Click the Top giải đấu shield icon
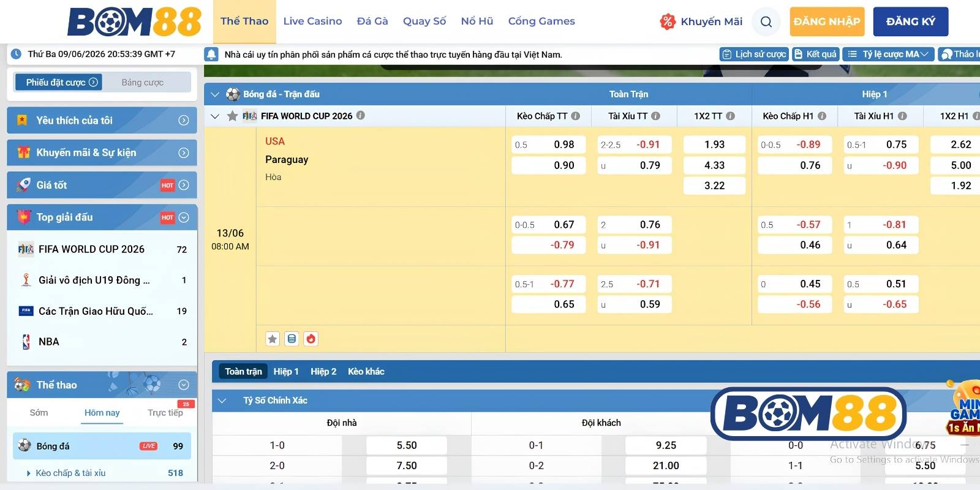This screenshot has width=980, height=490. click(23, 217)
